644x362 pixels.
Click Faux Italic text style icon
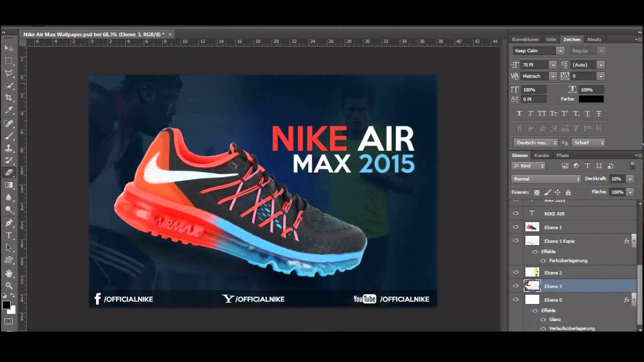tap(531, 114)
